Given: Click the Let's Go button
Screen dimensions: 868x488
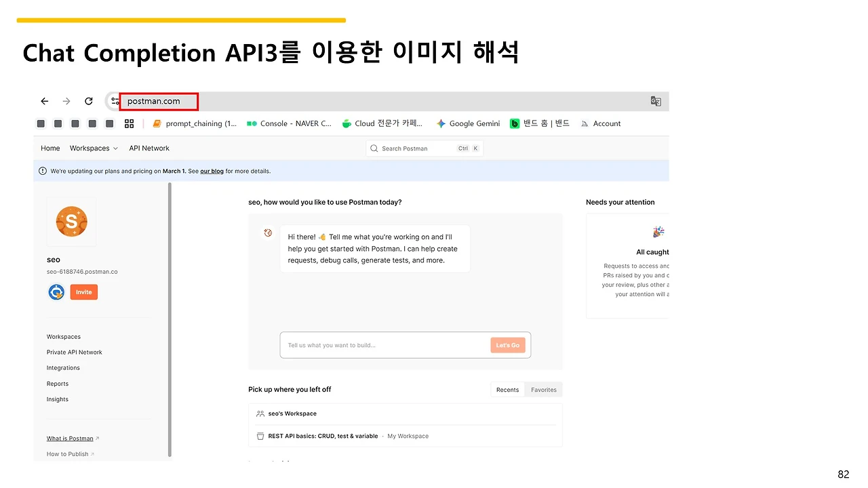Looking at the screenshot, I should [x=508, y=345].
